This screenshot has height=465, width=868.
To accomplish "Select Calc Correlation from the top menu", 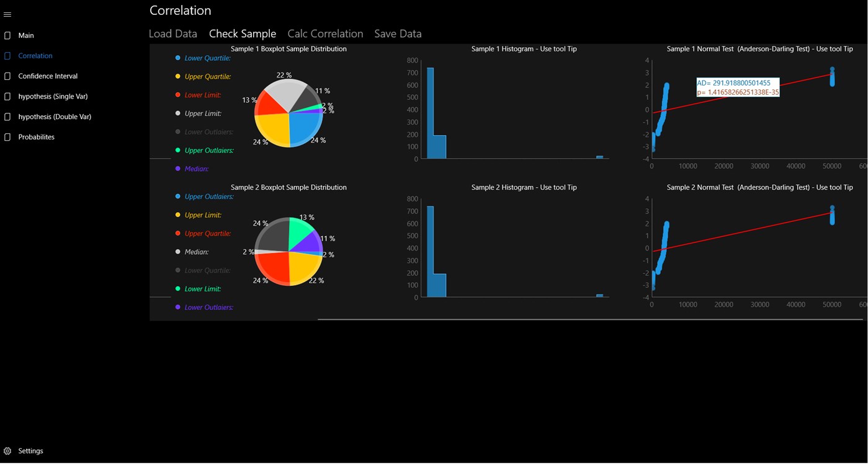I will click(x=324, y=33).
